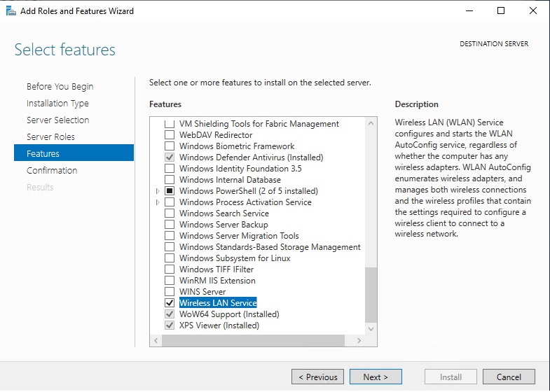Image resolution: width=550 pixels, height=392 pixels.
Task: Minimize the wizard window
Action: click(x=469, y=11)
